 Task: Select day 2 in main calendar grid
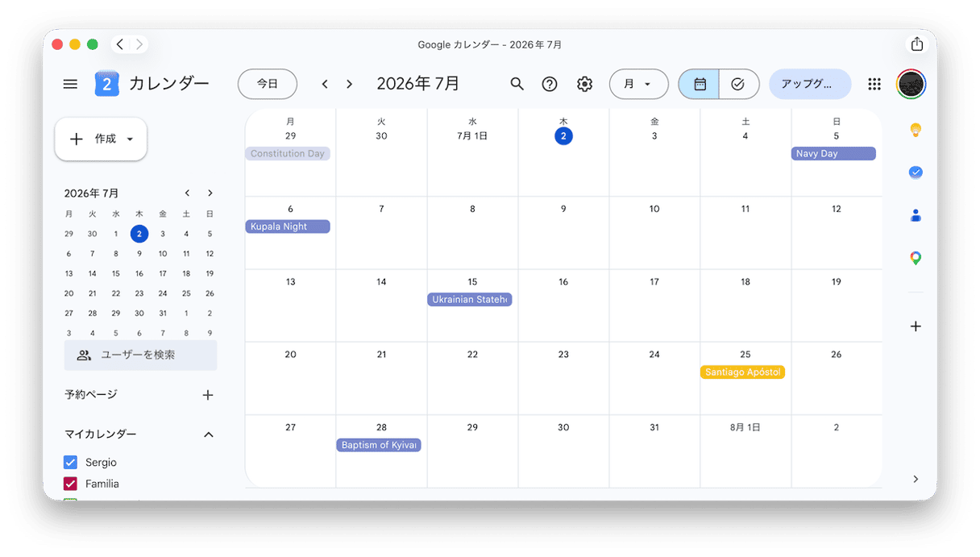pos(563,136)
